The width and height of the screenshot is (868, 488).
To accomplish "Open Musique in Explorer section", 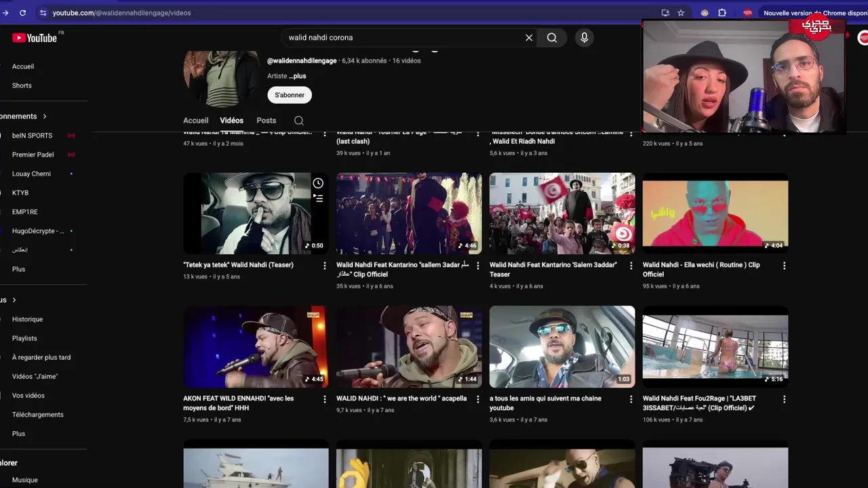I will pyautogui.click(x=25, y=480).
